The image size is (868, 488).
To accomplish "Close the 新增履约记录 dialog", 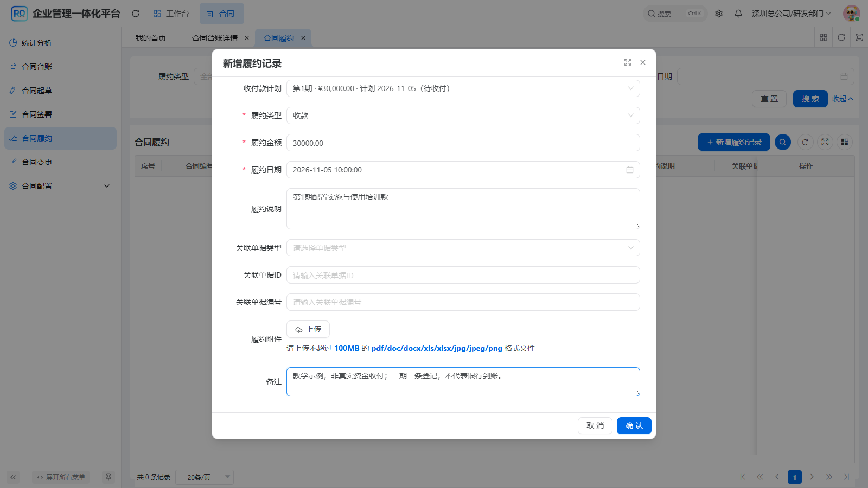I will pyautogui.click(x=643, y=62).
